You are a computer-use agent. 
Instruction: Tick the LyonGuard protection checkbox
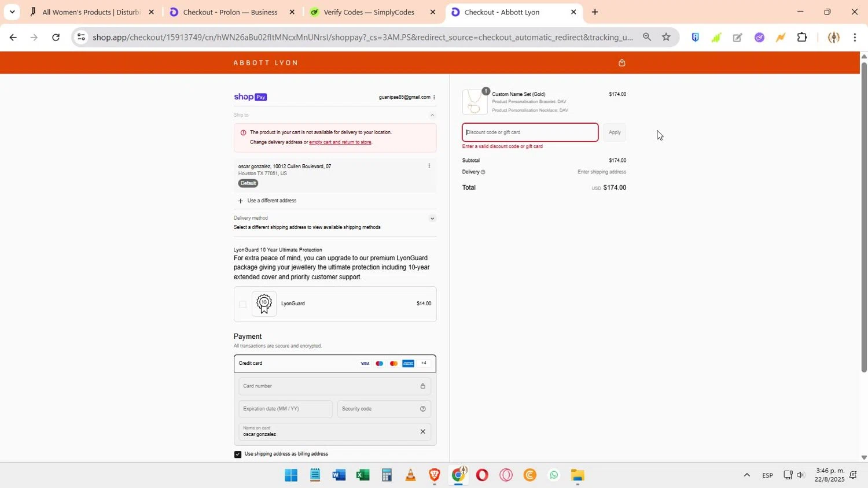coord(242,304)
